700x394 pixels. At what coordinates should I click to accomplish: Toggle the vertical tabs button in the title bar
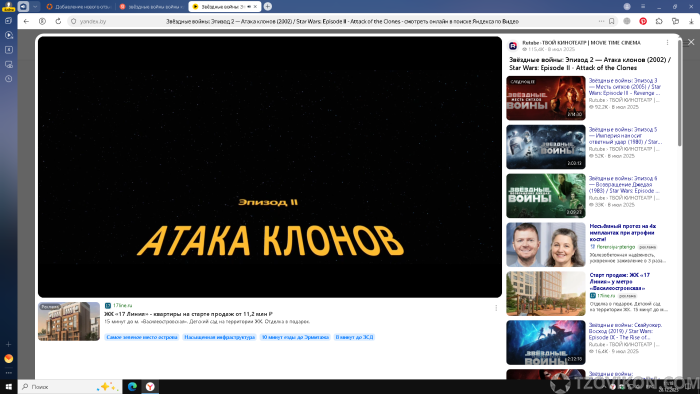point(23,6)
